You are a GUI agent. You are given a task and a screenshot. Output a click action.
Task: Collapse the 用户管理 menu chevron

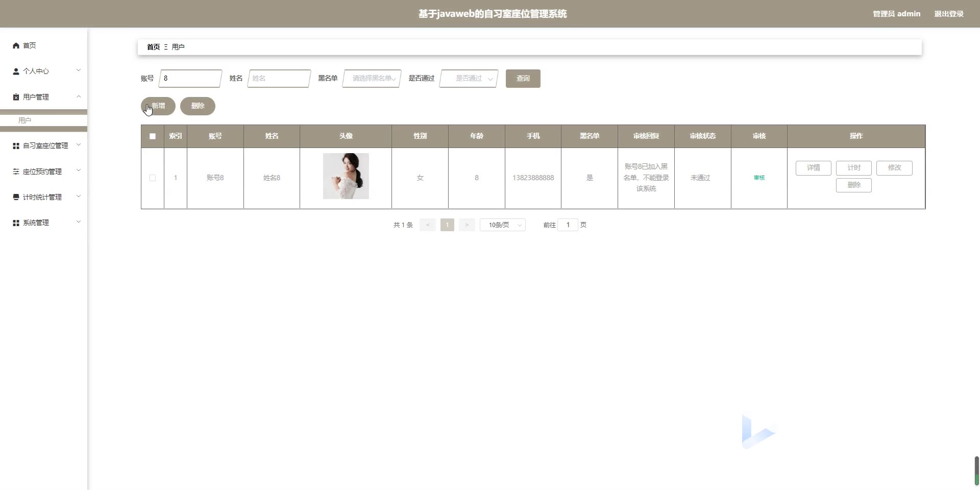(79, 96)
